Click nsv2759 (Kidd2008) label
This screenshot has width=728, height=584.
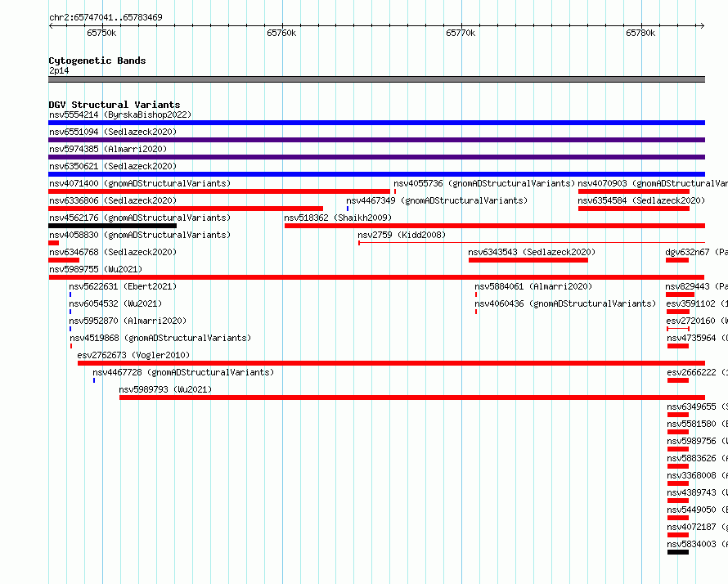pyautogui.click(x=402, y=235)
